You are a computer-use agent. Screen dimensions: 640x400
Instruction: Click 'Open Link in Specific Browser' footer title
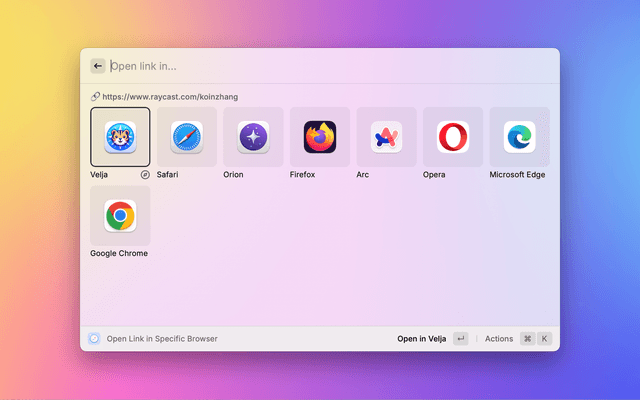[x=162, y=339]
